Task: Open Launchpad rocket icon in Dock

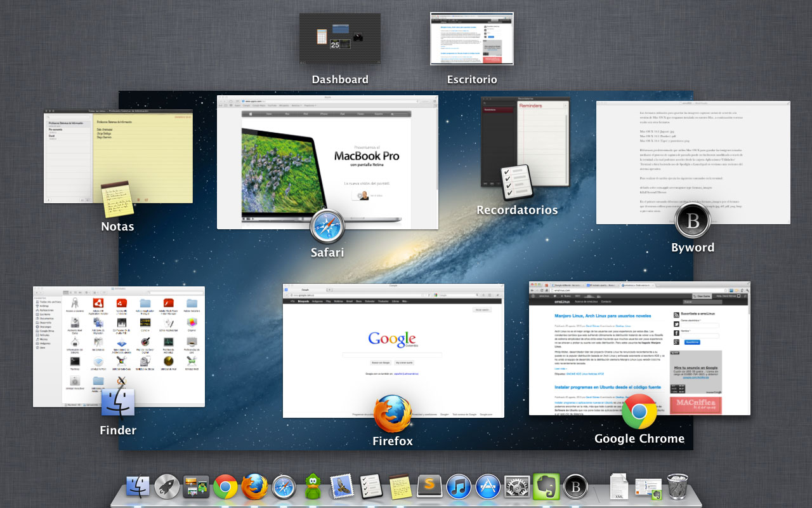Action: click(x=167, y=487)
